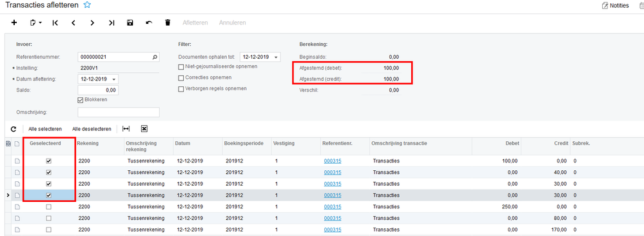Check the Correcties opnemen option
Viewport: 644px width, 236px height.
pos(181,78)
